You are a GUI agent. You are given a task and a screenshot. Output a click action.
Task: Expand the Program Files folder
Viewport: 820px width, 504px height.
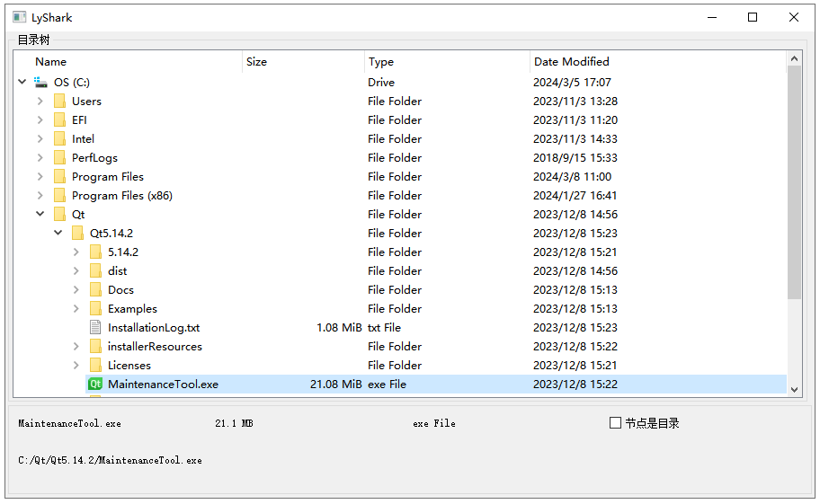click(40, 176)
